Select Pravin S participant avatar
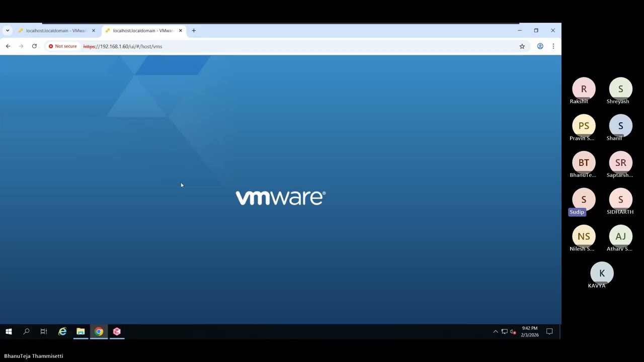This screenshot has height=362, width=644. tap(584, 126)
